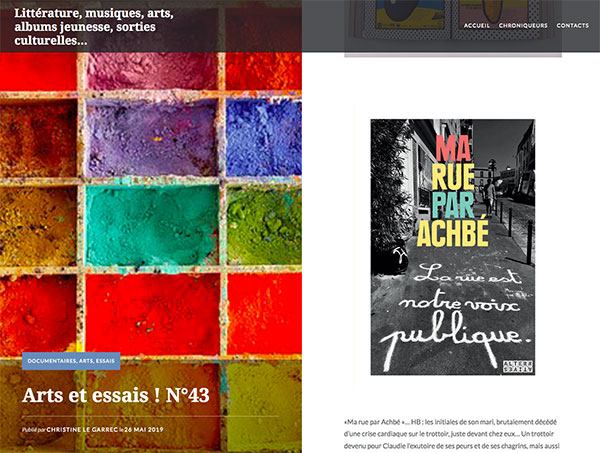Viewport: 600px width, 453px height.
Task: Open the Accueil menu item
Action: [x=476, y=26]
